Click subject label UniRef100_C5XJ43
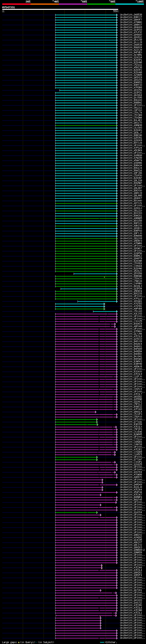 (131, 311)
